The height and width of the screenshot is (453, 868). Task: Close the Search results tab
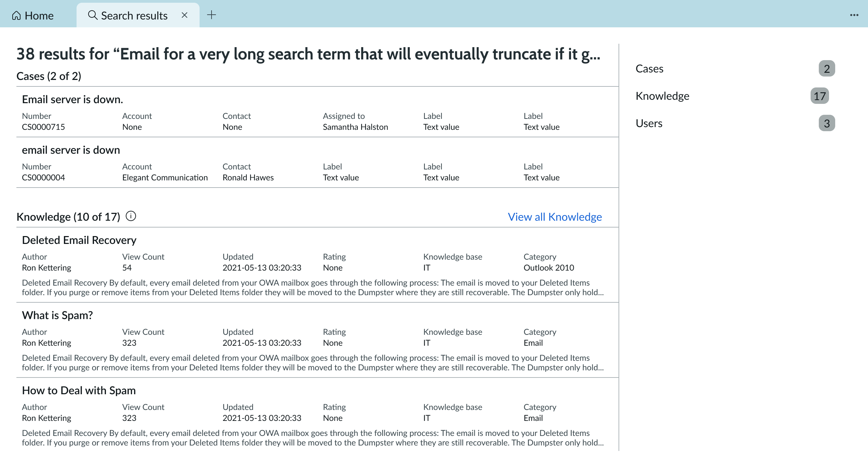click(x=184, y=15)
